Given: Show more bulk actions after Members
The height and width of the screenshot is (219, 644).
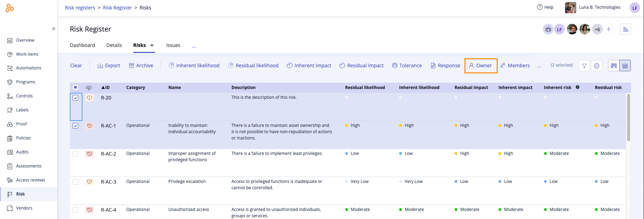Looking at the screenshot, I should (539, 66).
